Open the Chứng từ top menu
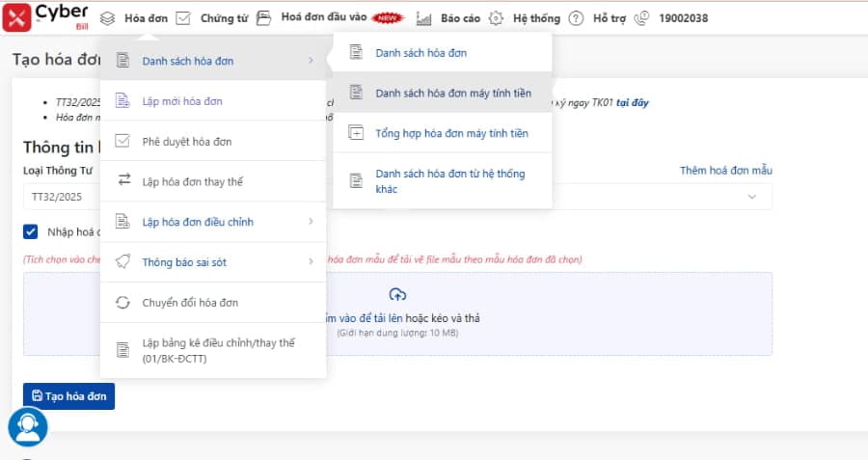The height and width of the screenshot is (460, 868). pyautogui.click(x=224, y=18)
